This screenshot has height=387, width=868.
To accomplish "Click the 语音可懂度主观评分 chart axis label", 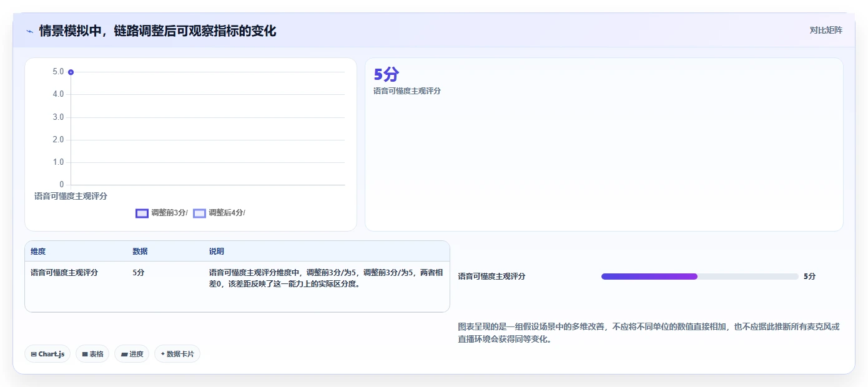I will click(71, 196).
